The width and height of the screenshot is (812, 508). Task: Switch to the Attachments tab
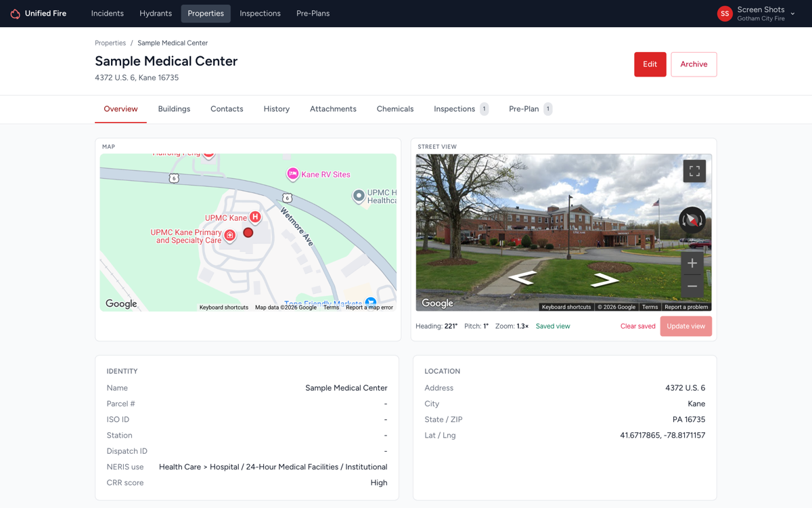point(333,109)
